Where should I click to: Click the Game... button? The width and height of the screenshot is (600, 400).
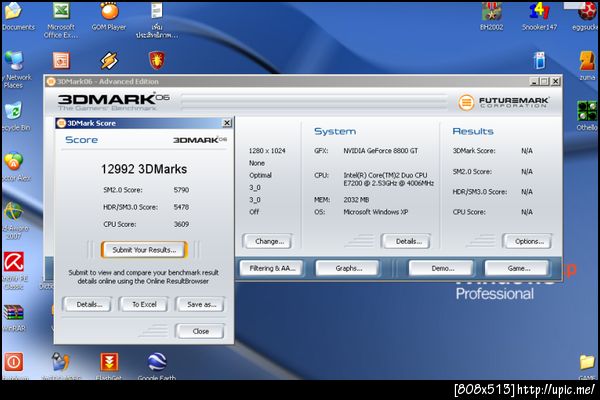pyautogui.click(x=518, y=268)
